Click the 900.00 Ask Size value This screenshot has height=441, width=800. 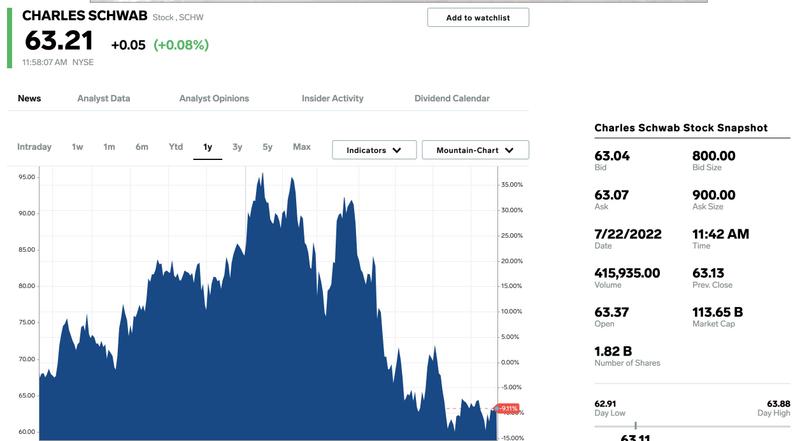(714, 195)
